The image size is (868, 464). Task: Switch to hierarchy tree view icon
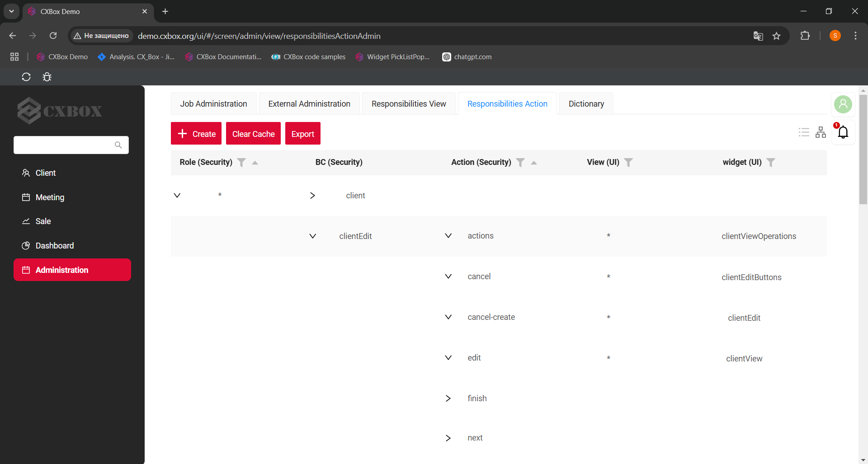click(821, 132)
